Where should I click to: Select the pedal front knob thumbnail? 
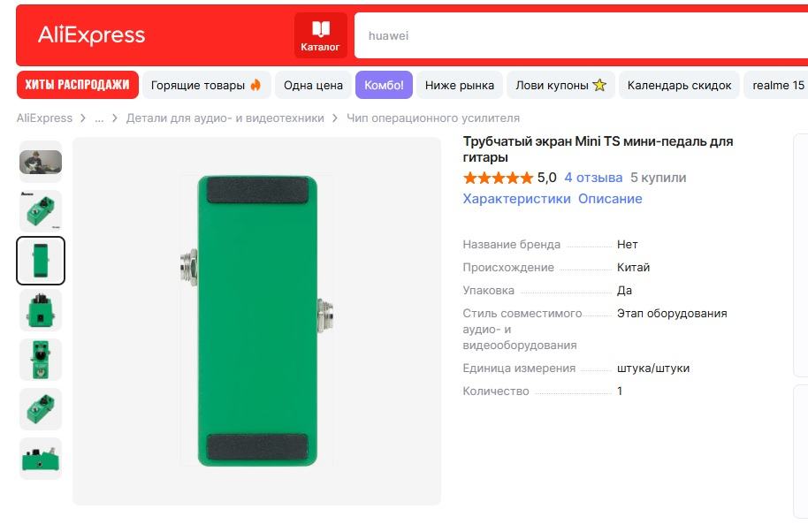[x=41, y=360]
